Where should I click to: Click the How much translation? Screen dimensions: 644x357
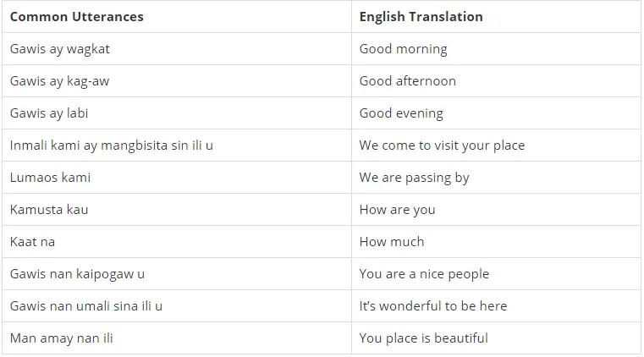[392, 242]
